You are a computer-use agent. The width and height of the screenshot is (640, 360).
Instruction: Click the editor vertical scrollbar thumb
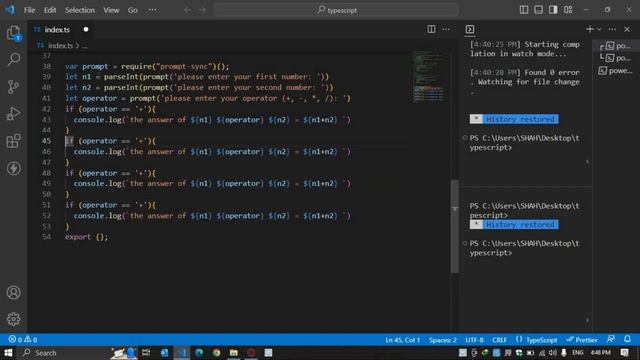click(x=454, y=226)
